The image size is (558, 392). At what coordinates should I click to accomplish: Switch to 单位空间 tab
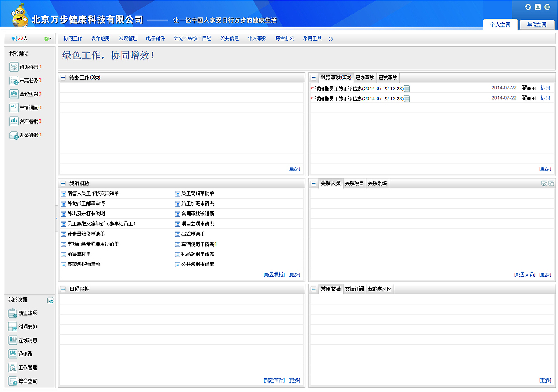tap(537, 25)
